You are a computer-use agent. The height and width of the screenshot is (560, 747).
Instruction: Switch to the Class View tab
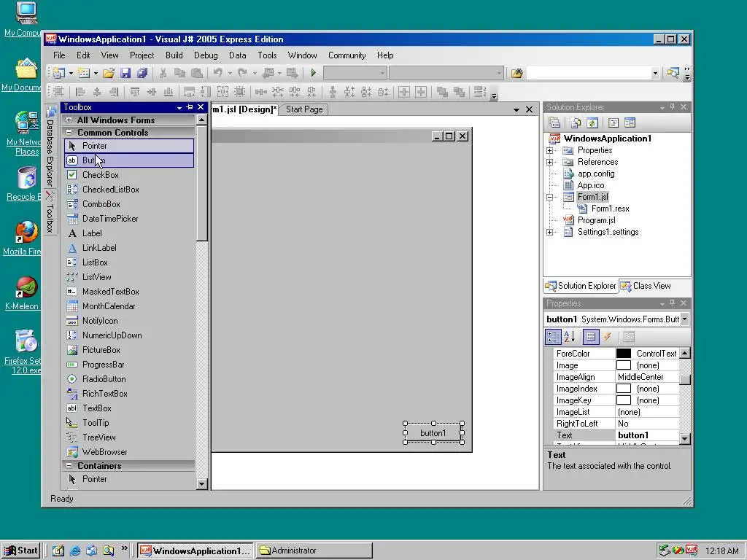click(x=646, y=286)
